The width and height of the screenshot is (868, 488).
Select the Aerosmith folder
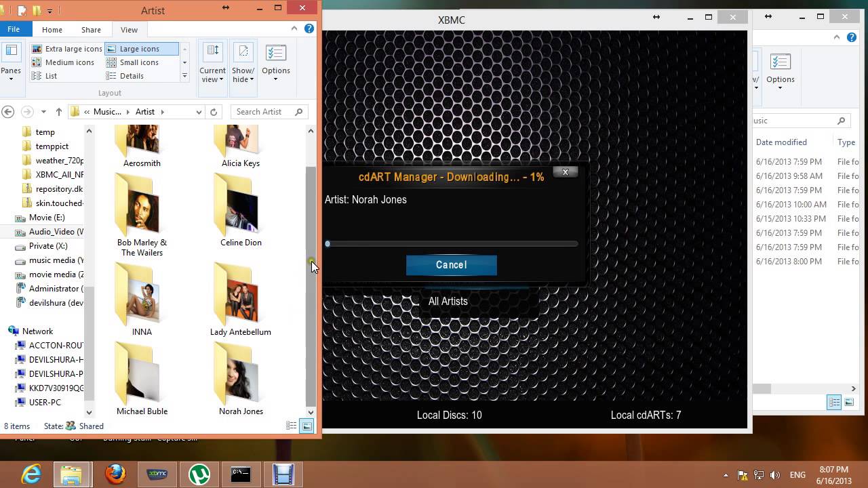point(142,148)
